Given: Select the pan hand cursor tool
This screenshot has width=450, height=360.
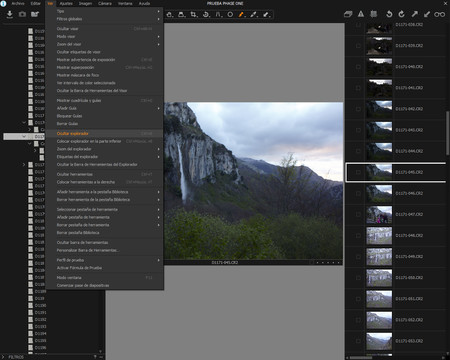Looking at the screenshot, I should click(x=169, y=14).
